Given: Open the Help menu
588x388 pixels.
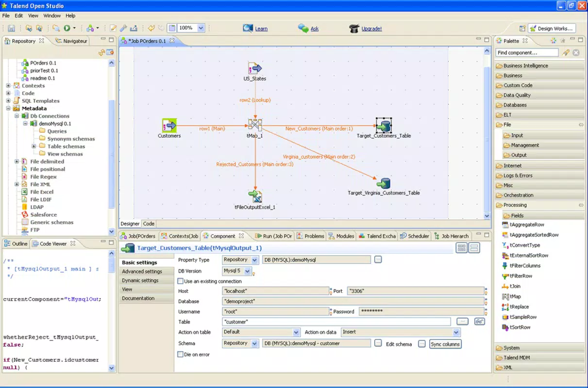Looking at the screenshot, I should click(x=70, y=16).
